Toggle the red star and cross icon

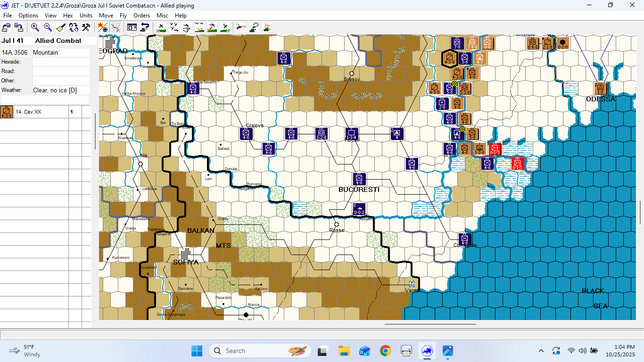103,27
